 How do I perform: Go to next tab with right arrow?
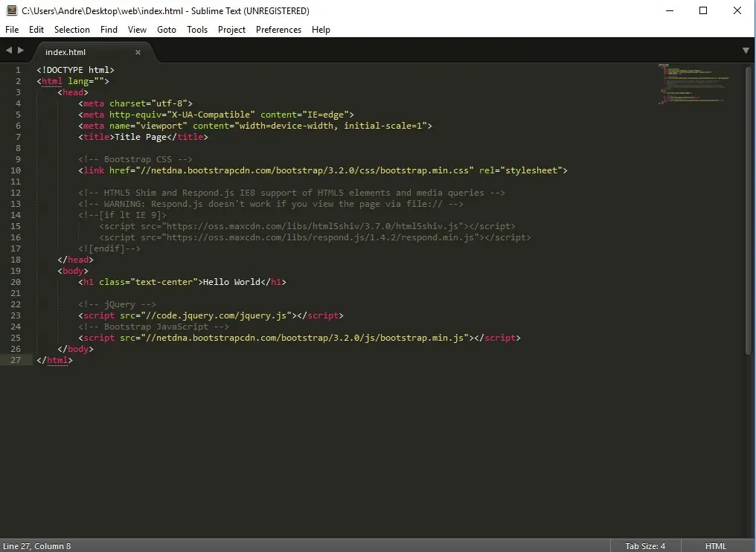[21, 50]
